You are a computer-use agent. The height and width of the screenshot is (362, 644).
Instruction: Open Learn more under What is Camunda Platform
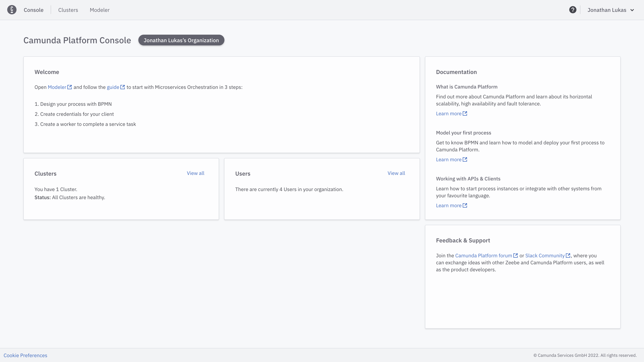tap(449, 114)
